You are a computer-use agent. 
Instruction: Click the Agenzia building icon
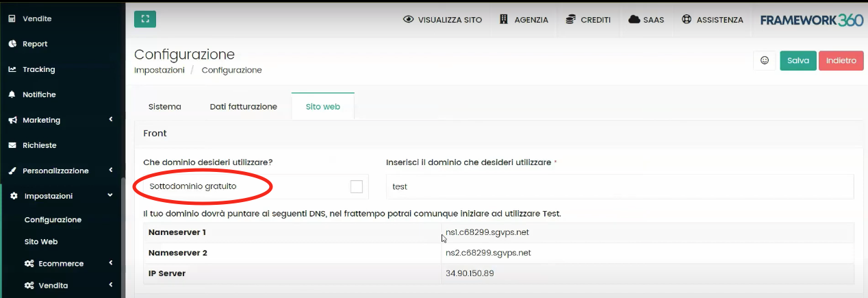pyautogui.click(x=504, y=20)
